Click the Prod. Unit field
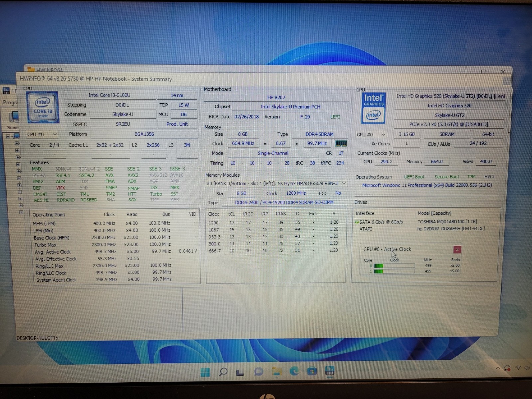 (x=177, y=124)
